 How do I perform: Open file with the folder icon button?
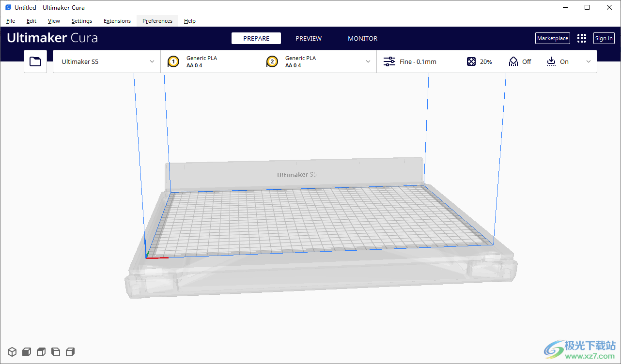(x=35, y=61)
